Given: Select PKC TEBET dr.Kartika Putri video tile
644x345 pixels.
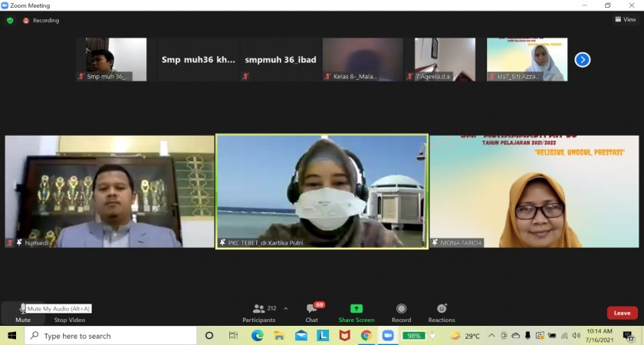Looking at the screenshot, I should (322, 192).
